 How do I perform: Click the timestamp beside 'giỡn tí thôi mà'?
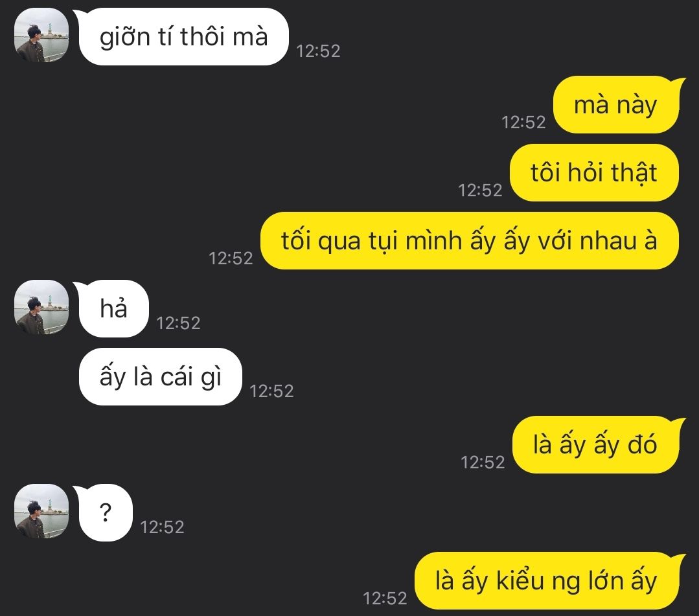click(318, 51)
